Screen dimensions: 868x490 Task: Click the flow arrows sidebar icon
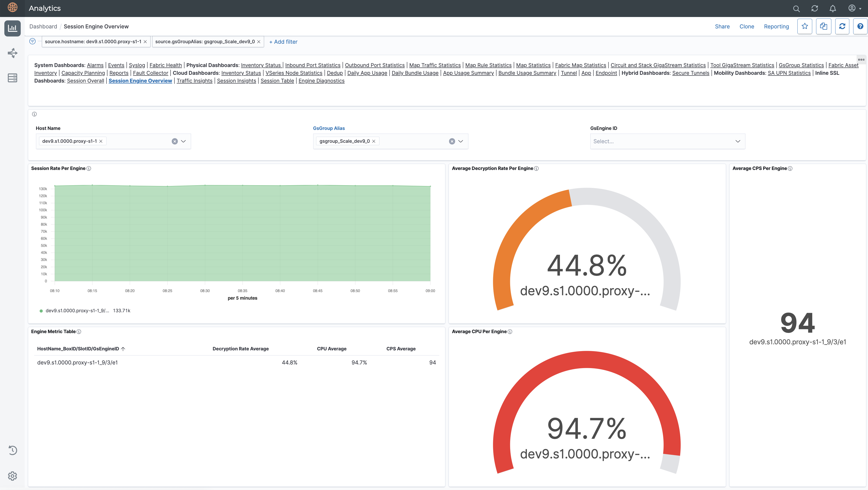coord(12,53)
